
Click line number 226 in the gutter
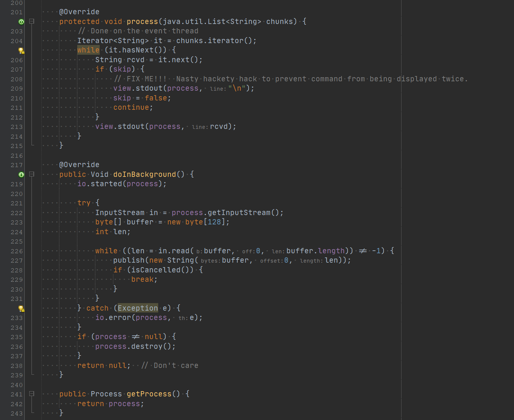coord(16,251)
